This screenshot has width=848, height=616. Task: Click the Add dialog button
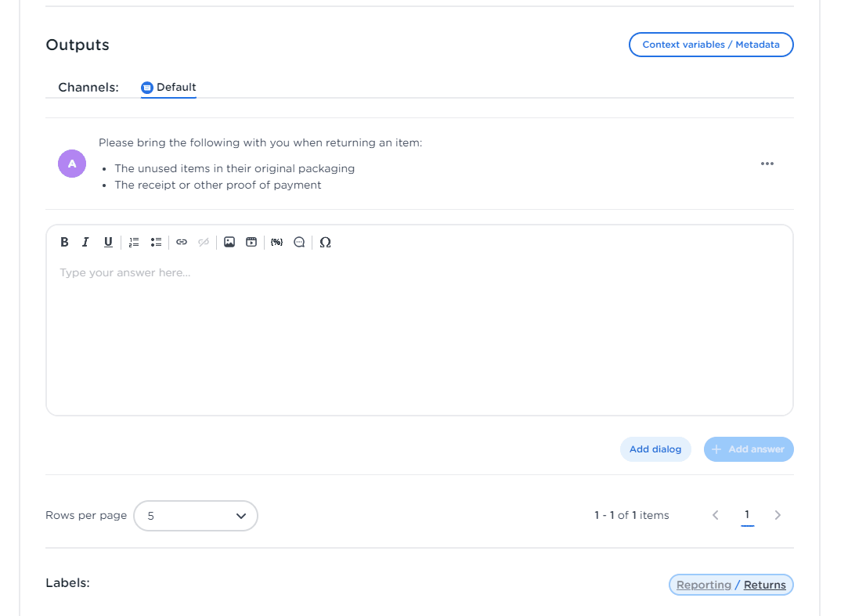(x=655, y=449)
